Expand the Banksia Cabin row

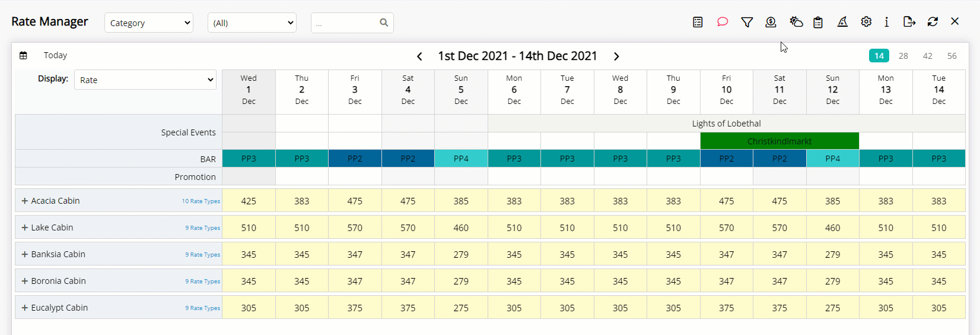click(x=25, y=254)
